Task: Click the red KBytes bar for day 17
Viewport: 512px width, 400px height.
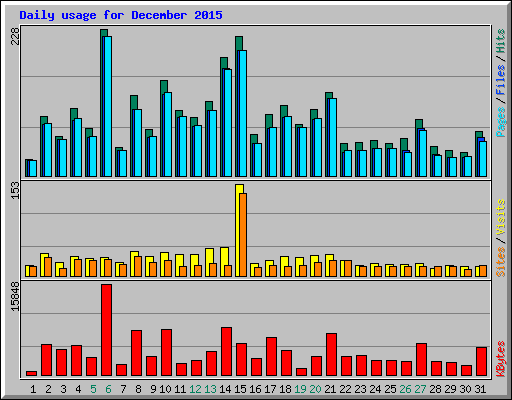Action: [272, 357]
